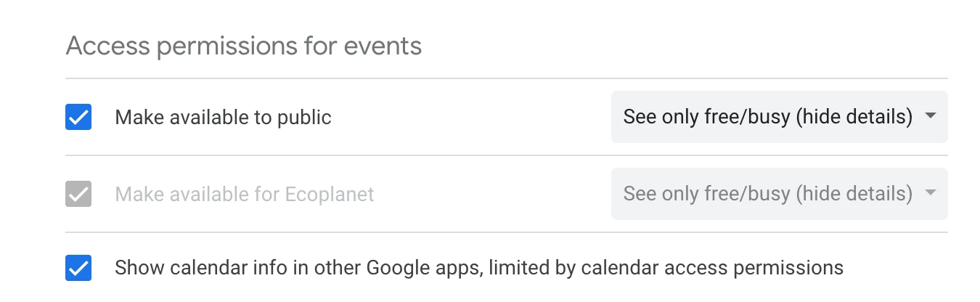Open the Ecoplanet access level dropdown
980x302 pixels.
pos(780,194)
